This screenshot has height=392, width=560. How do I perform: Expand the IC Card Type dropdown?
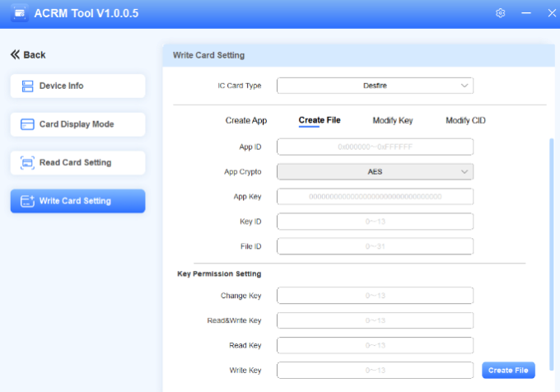tap(375, 86)
